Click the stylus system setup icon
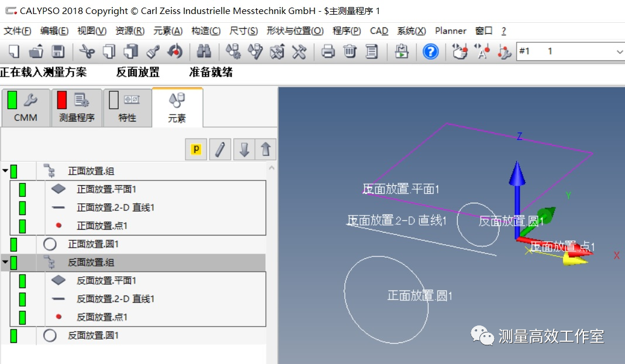Screen dimensions: 625x364 coord(233,51)
